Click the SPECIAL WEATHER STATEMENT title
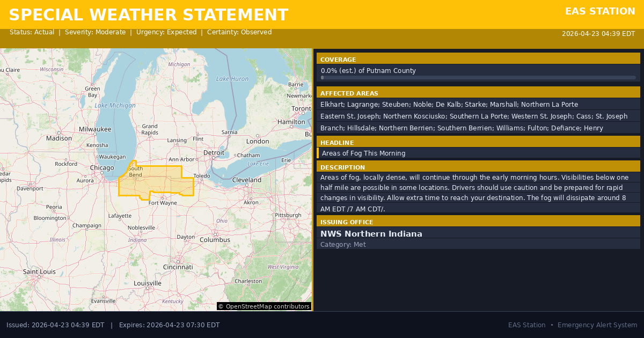Viewport: 644px width, 338px height. [x=149, y=15]
